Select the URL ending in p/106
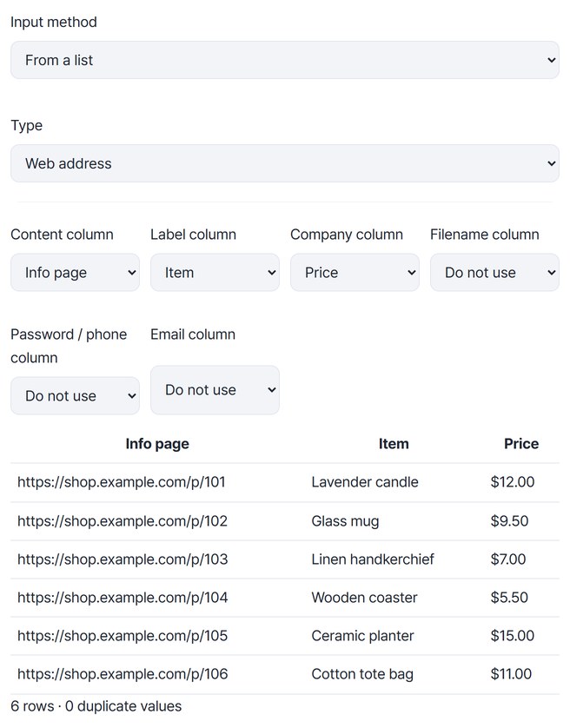Screen dimensions: 570x728 [123, 673]
